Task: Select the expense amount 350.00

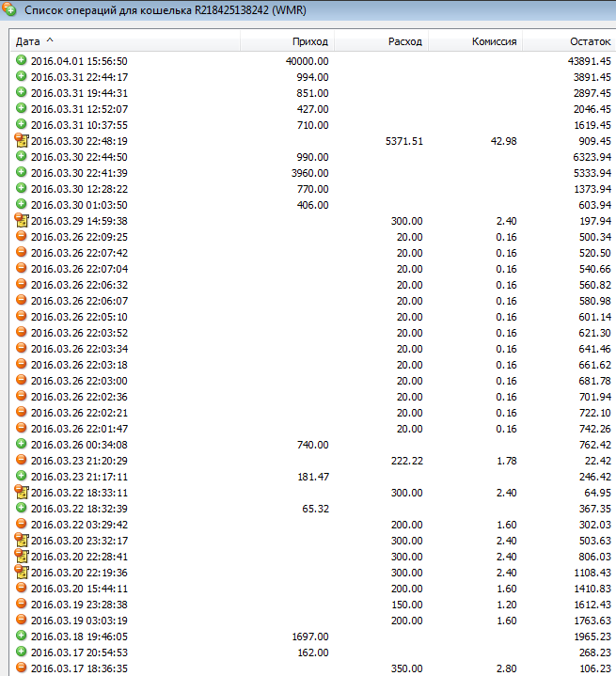Action: (407, 668)
